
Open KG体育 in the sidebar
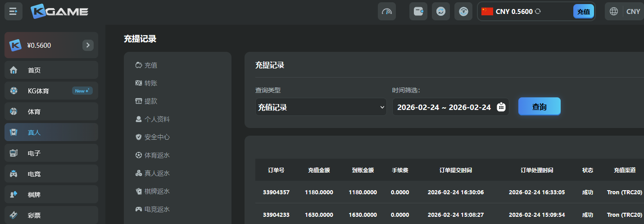pyautogui.click(x=51, y=91)
